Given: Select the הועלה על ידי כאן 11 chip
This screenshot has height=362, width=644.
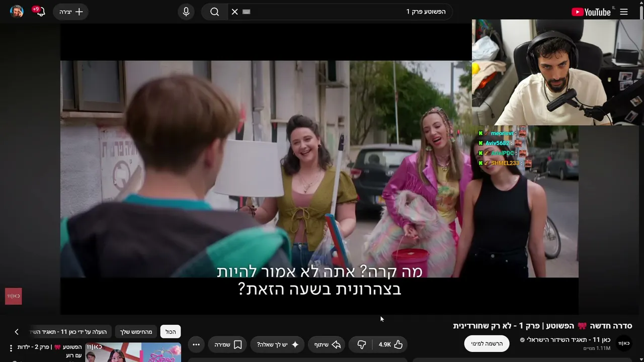Looking at the screenshot, I should [x=70, y=332].
